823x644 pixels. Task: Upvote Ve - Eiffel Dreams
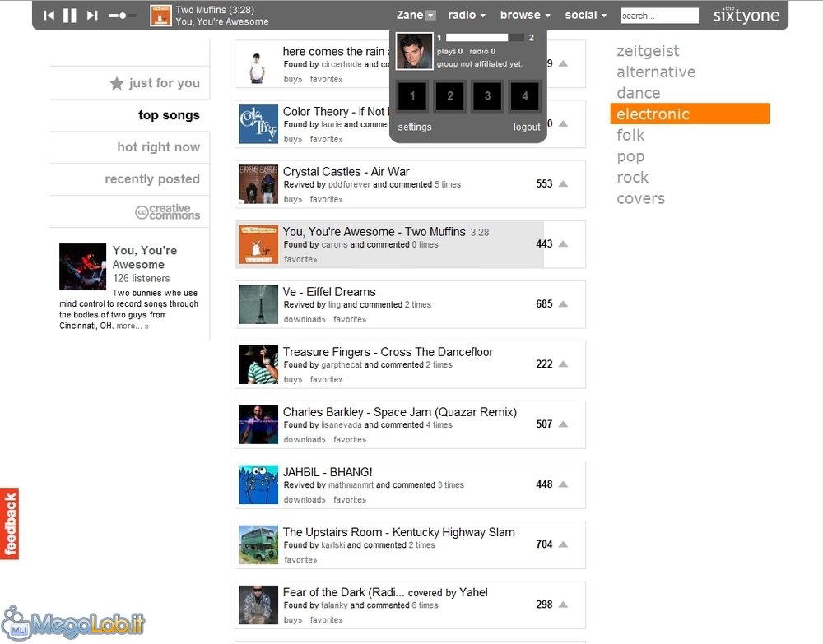coord(563,303)
